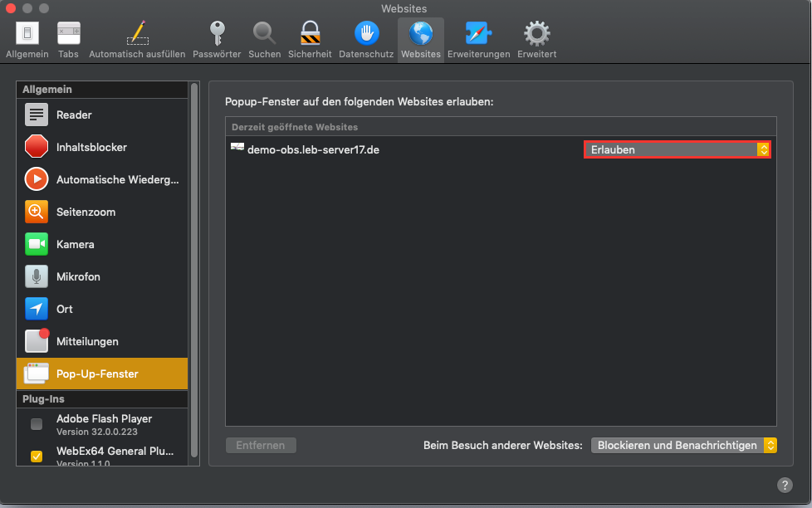Switch to the Tabs preferences tab
812x508 pixels.
tap(69, 34)
